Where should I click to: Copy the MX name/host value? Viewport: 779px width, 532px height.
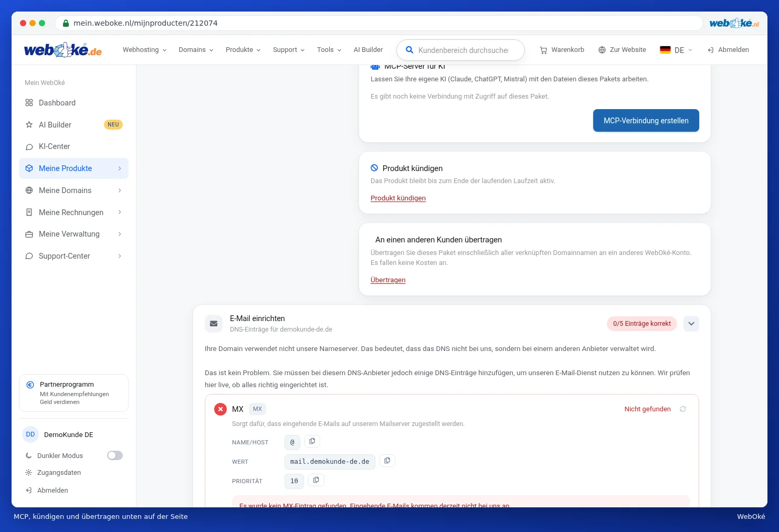click(312, 441)
